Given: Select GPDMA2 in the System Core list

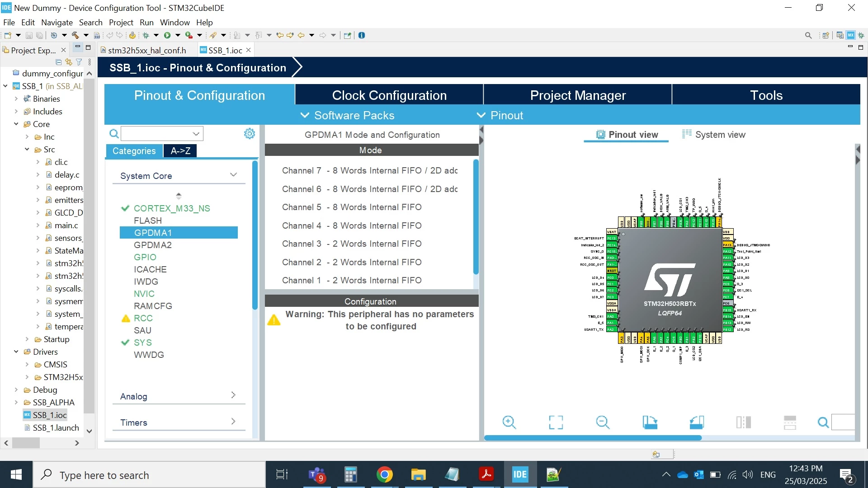Looking at the screenshot, I should pos(153,245).
